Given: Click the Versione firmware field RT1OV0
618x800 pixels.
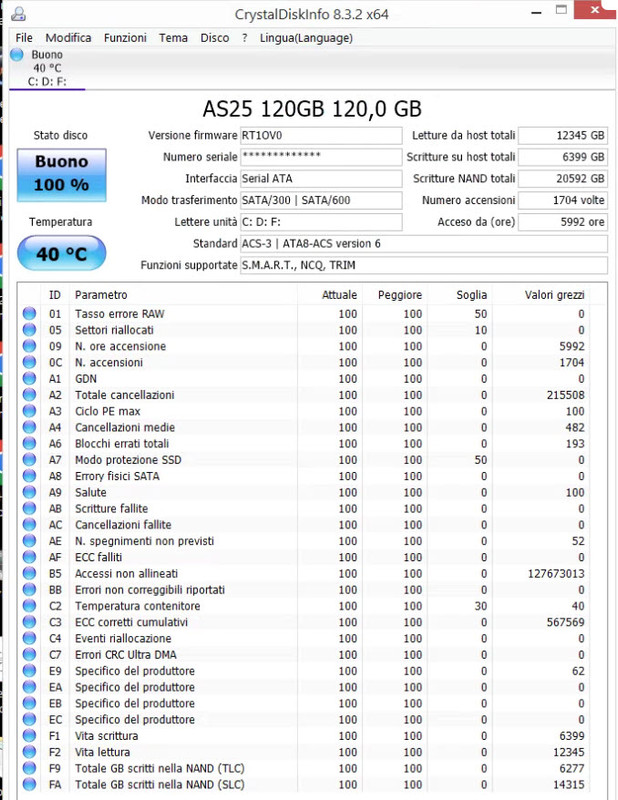Looking at the screenshot, I should [321, 136].
